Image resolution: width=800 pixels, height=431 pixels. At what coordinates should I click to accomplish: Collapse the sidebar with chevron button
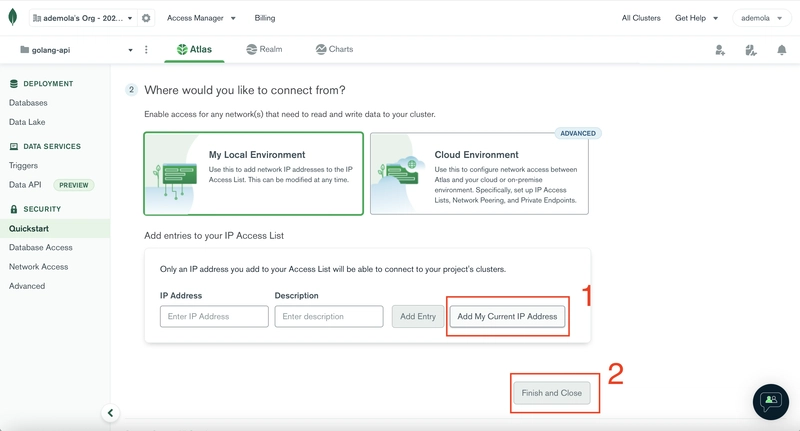111,413
